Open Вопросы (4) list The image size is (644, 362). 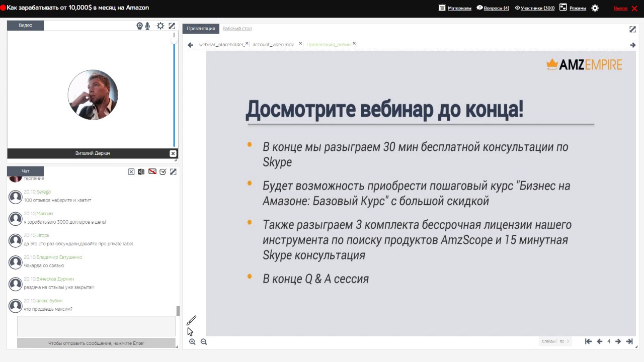click(x=496, y=8)
